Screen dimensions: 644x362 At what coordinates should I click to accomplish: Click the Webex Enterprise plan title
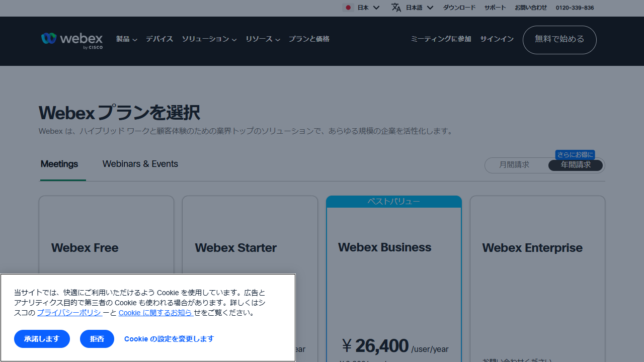coord(532,248)
